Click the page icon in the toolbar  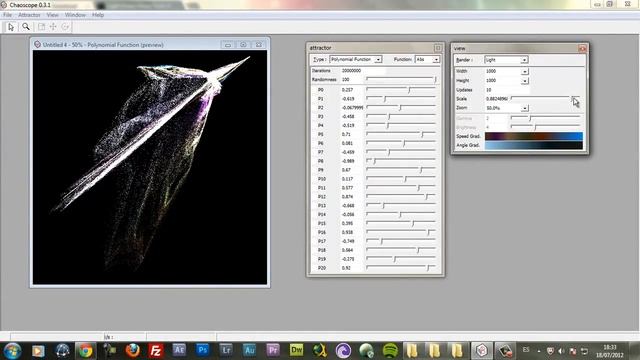click(41, 27)
